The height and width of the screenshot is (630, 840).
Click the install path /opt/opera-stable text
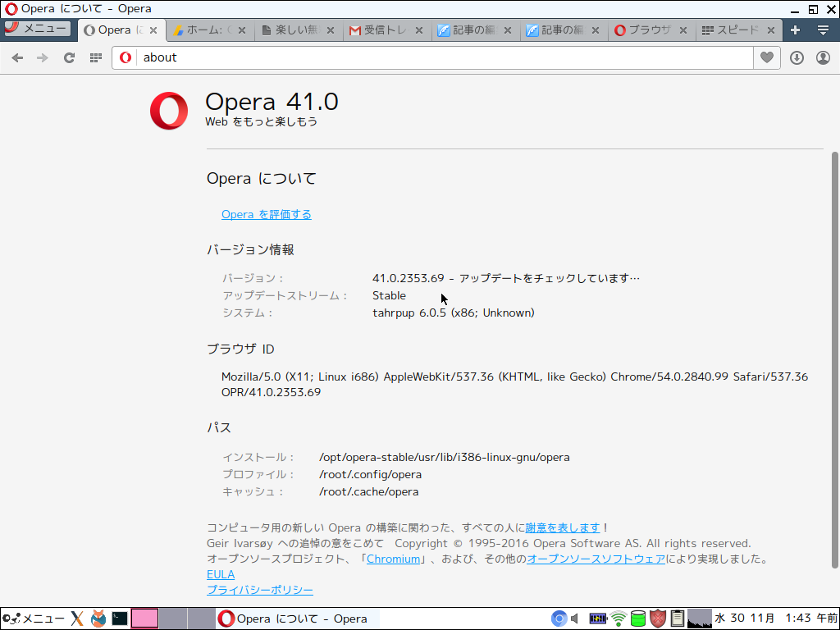[x=444, y=457]
